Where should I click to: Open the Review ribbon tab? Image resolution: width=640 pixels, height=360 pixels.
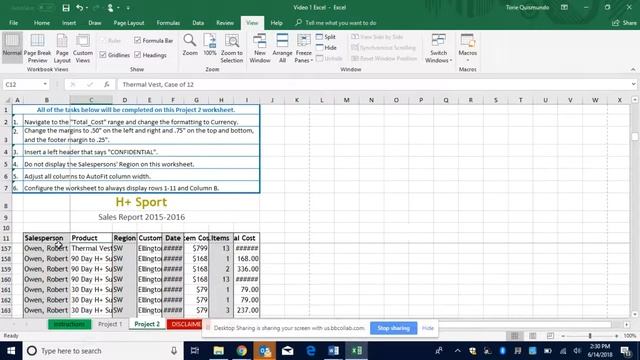225,23
